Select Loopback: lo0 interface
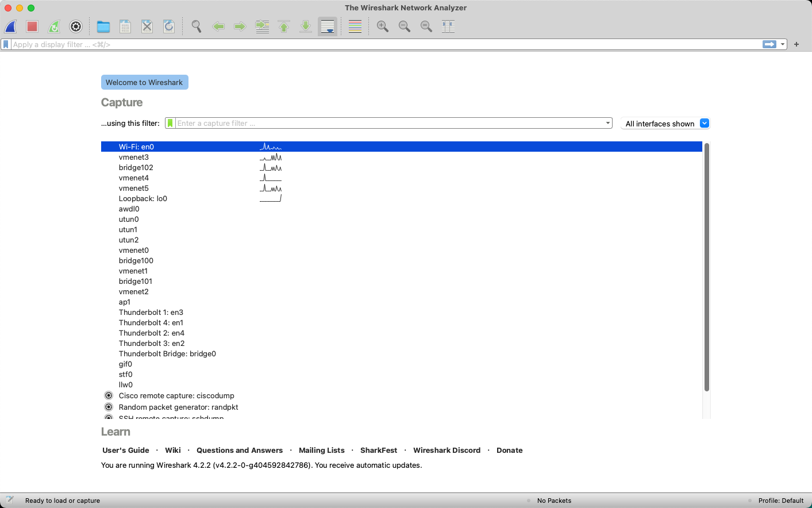The height and width of the screenshot is (508, 812). click(401, 198)
